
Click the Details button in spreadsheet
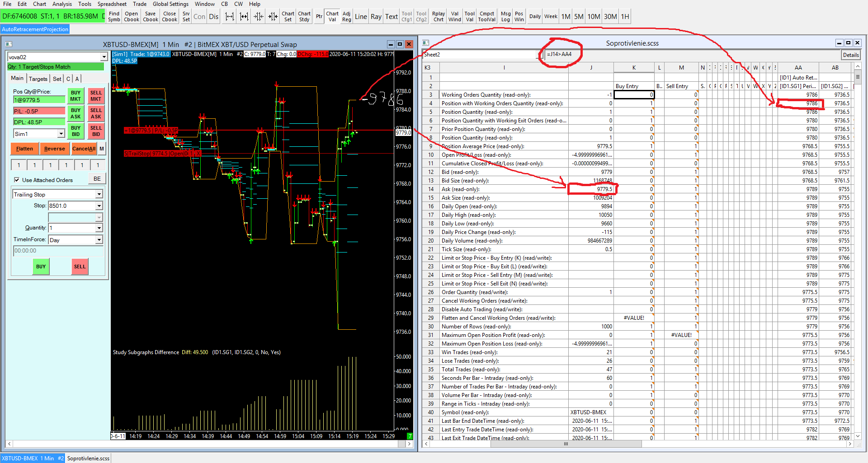[850, 55]
